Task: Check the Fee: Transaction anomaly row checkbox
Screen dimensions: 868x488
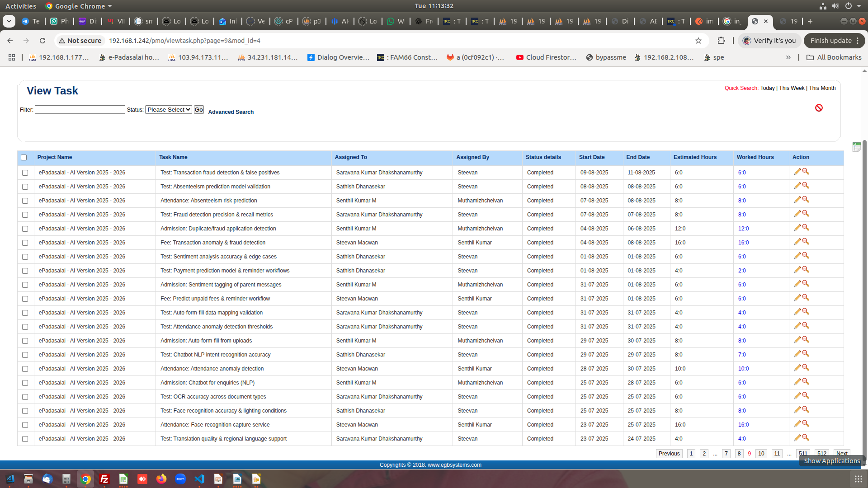Action: coord(25,243)
